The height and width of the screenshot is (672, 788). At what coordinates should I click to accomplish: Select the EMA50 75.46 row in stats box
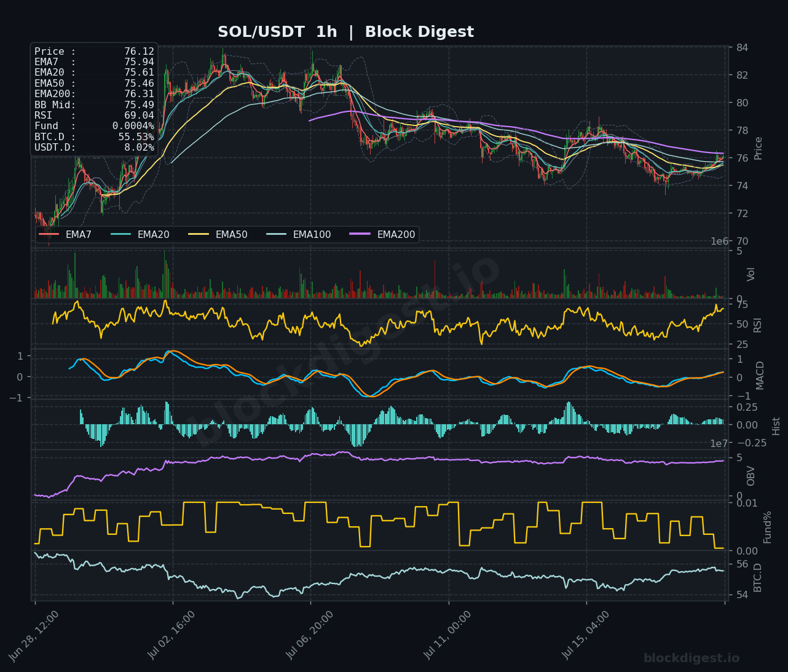point(94,84)
